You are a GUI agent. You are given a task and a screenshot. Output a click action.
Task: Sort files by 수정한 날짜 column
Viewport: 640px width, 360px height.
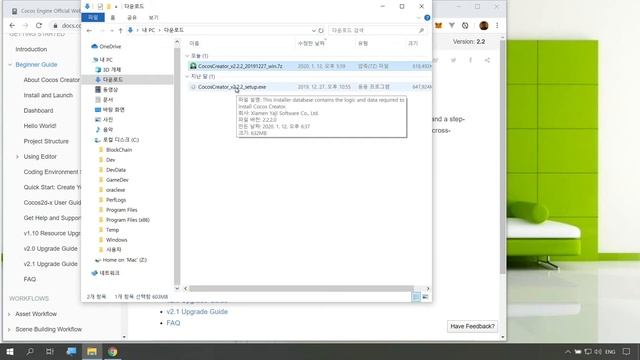coord(311,43)
